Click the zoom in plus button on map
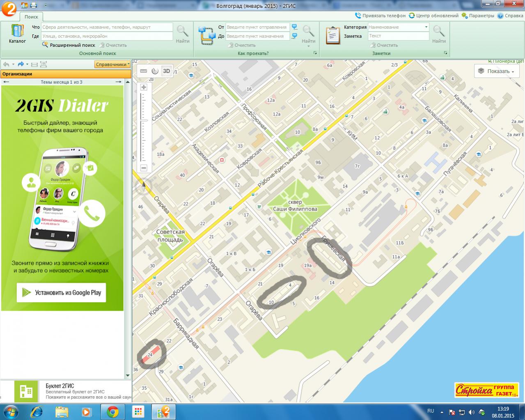This screenshot has height=420, width=525. pyautogui.click(x=144, y=87)
